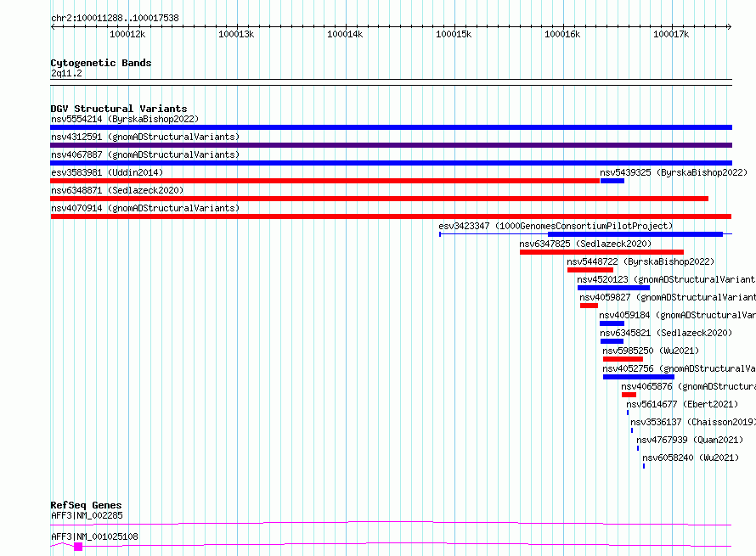Open the red esv3583981 (Uddin2014) variant bar
Viewport: 756px width, 556px height.
click(x=325, y=181)
